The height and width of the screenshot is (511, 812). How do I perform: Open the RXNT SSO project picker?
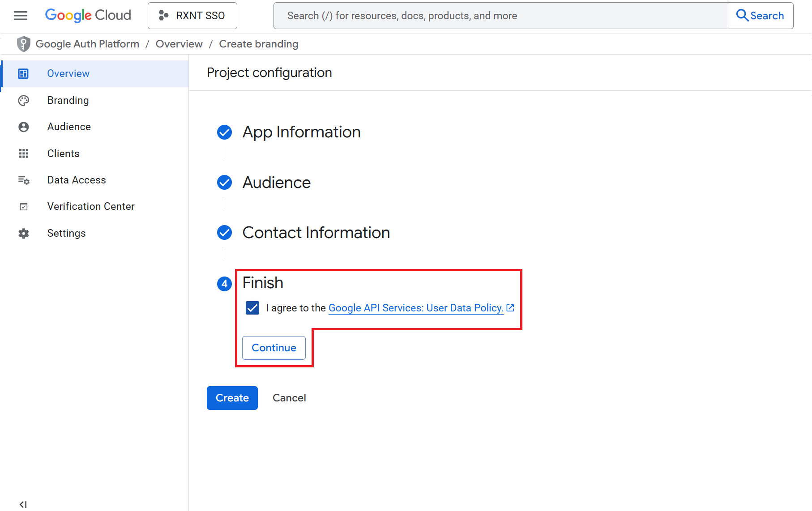pyautogui.click(x=192, y=16)
